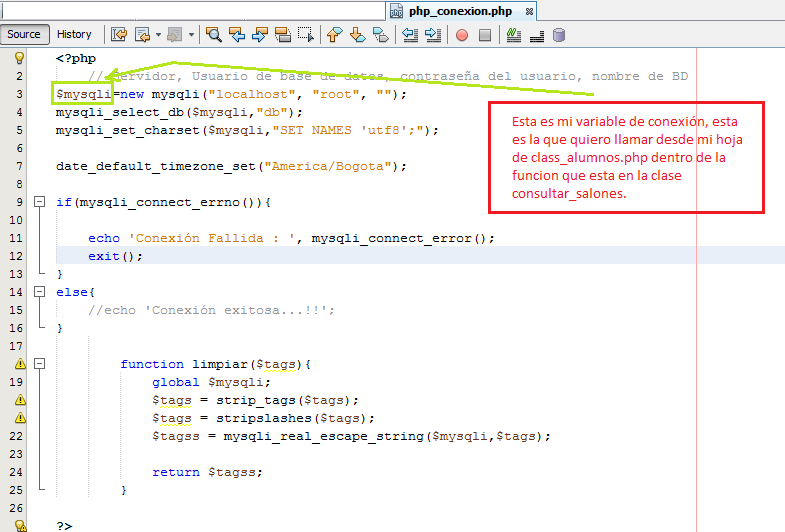Click stripslashes($tags) call
785x532 pixels.
[x=291, y=418]
